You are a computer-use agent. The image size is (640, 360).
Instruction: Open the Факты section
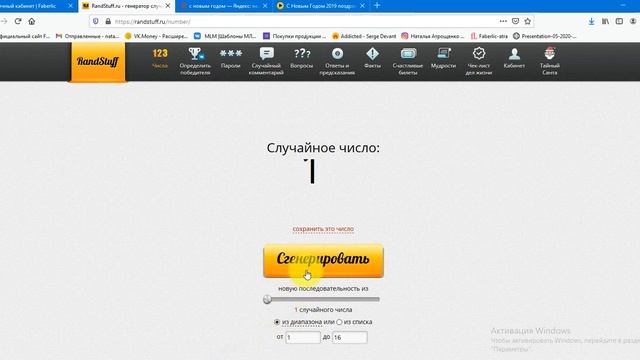(x=372, y=58)
